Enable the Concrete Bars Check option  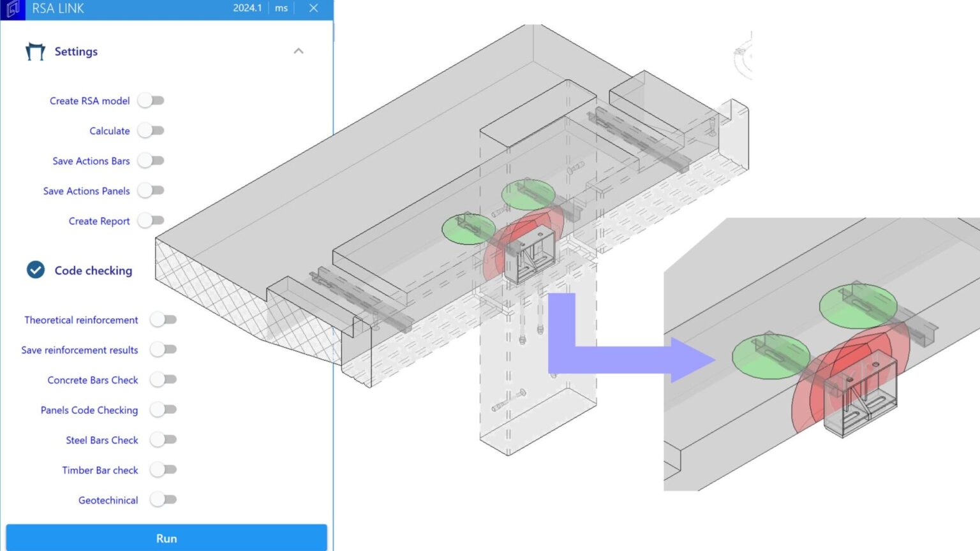(x=163, y=379)
